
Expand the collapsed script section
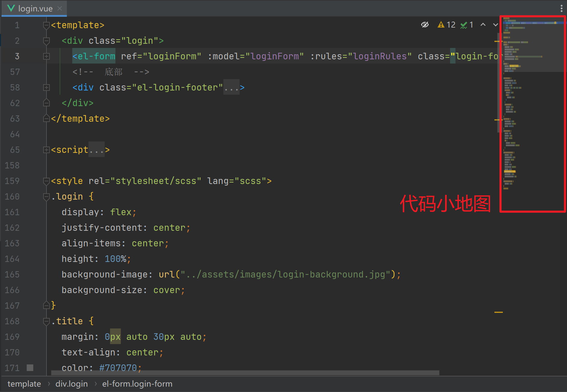click(x=46, y=150)
